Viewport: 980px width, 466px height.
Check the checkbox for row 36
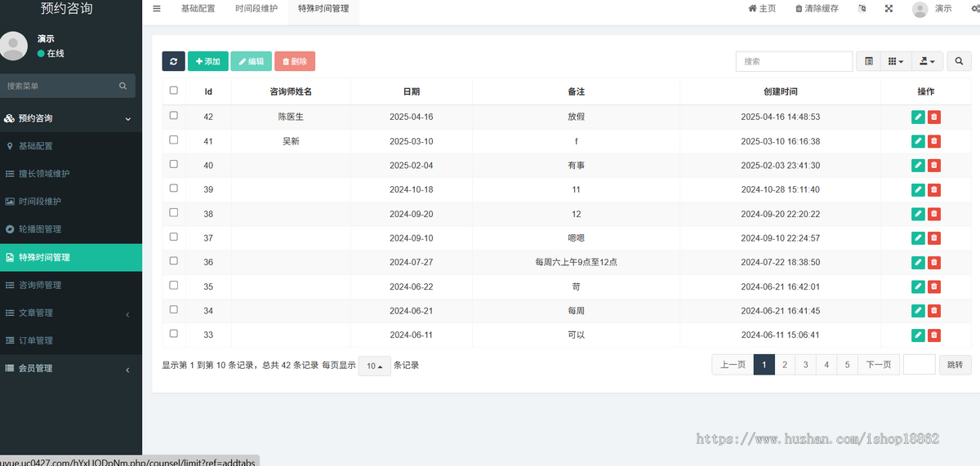(x=173, y=261)
